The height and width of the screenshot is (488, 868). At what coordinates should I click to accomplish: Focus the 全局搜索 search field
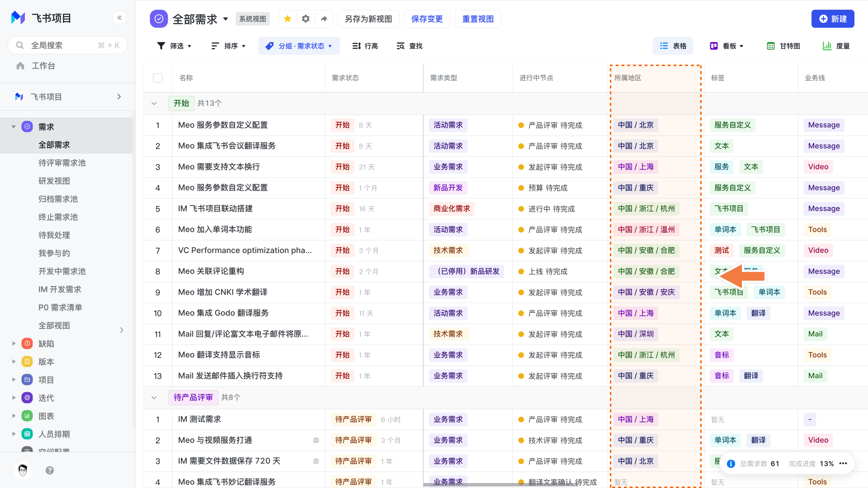click(x=68, y=45)
